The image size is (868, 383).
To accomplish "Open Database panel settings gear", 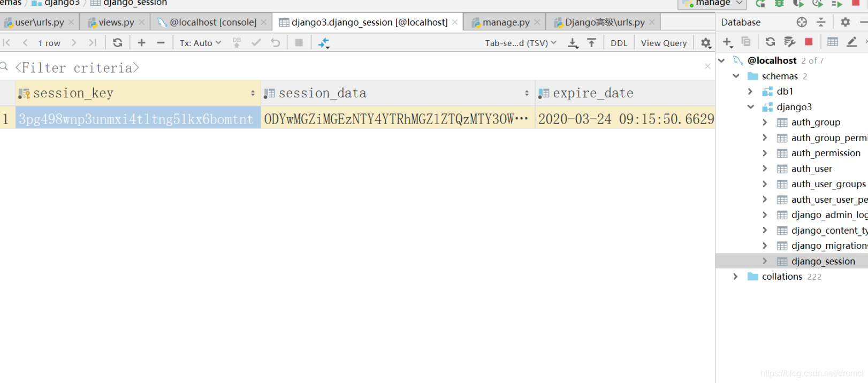I will click(845, 22).
